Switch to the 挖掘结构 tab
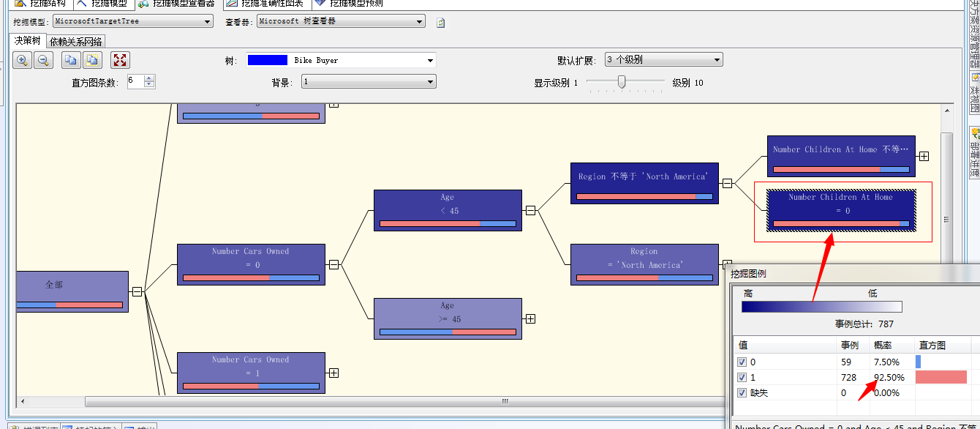The height and width of the screenshot is (429, 980). tap(42, 4)
